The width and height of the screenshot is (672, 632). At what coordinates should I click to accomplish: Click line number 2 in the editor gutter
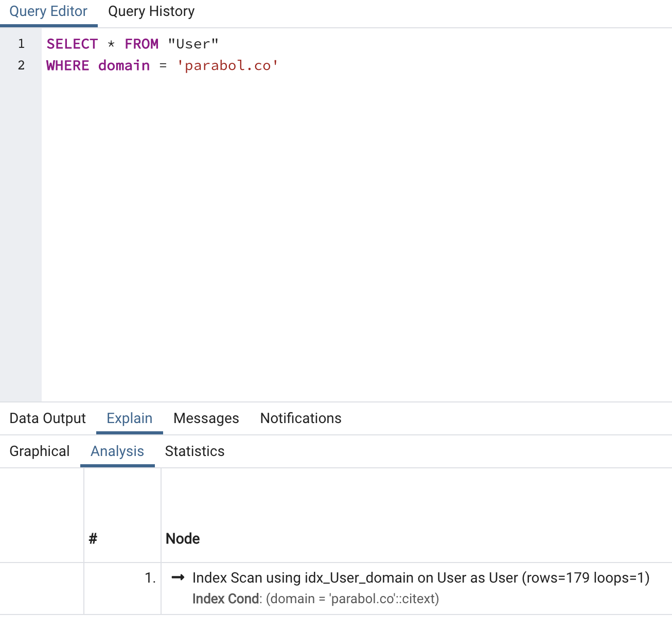(x=21, y=65)
